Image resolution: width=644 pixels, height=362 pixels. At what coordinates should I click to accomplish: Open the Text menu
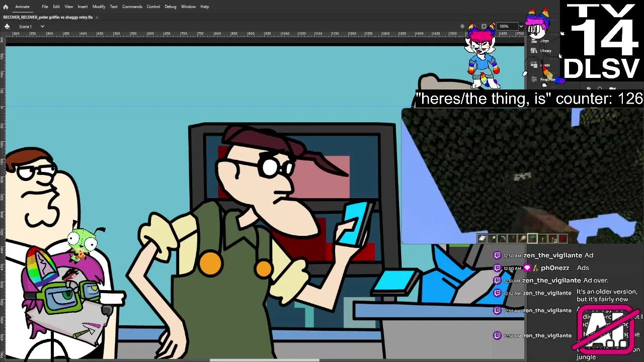tap(114, 7)
